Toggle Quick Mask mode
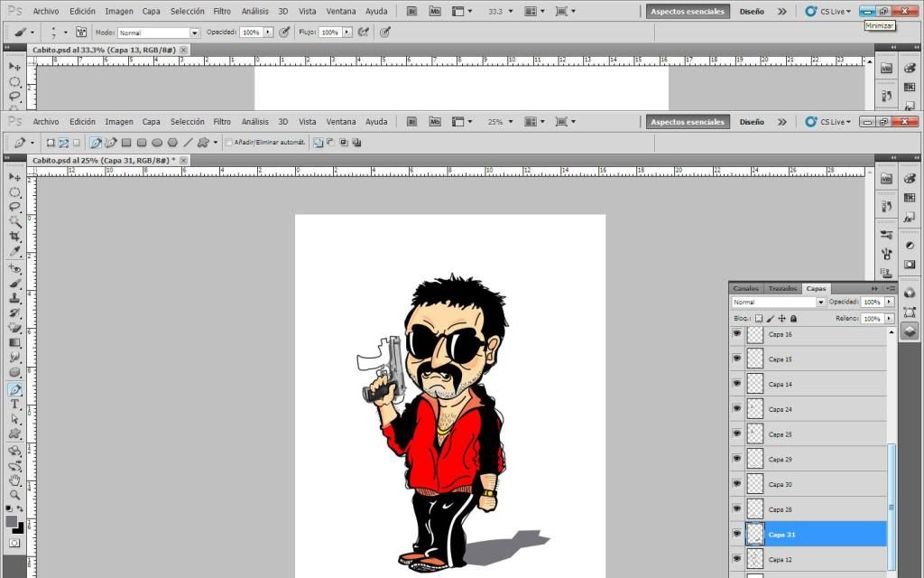The image size is (924, 578). click(x=14, y=543)
